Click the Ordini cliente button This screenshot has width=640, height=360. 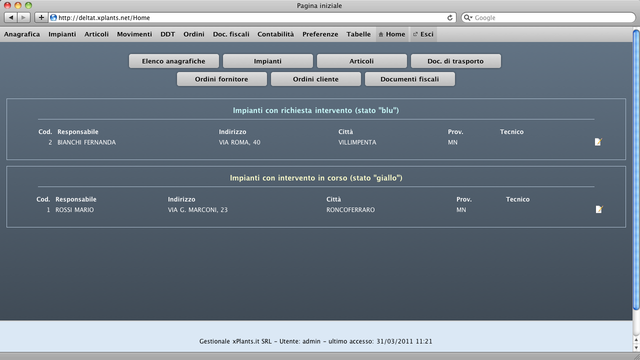316,79
